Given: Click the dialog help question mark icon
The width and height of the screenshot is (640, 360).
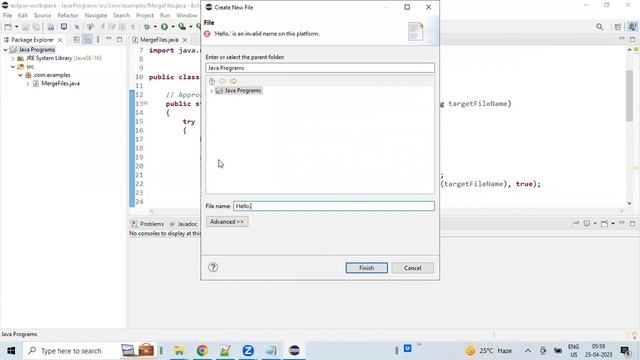Looking at the screenshot, I should (x=213, y=267).
